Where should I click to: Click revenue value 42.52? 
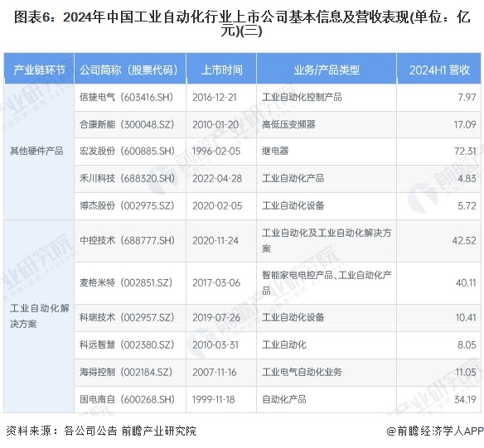464,240
